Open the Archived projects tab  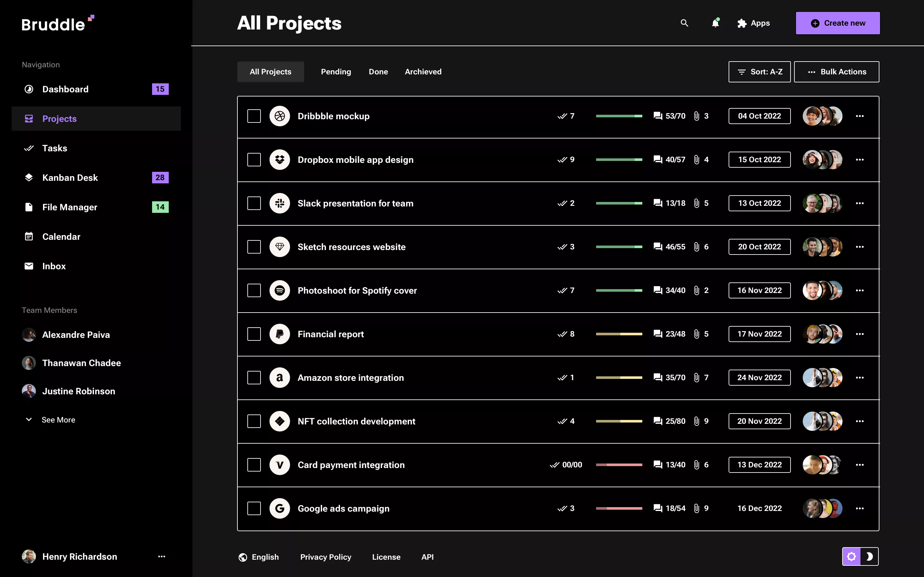[423, 71]
